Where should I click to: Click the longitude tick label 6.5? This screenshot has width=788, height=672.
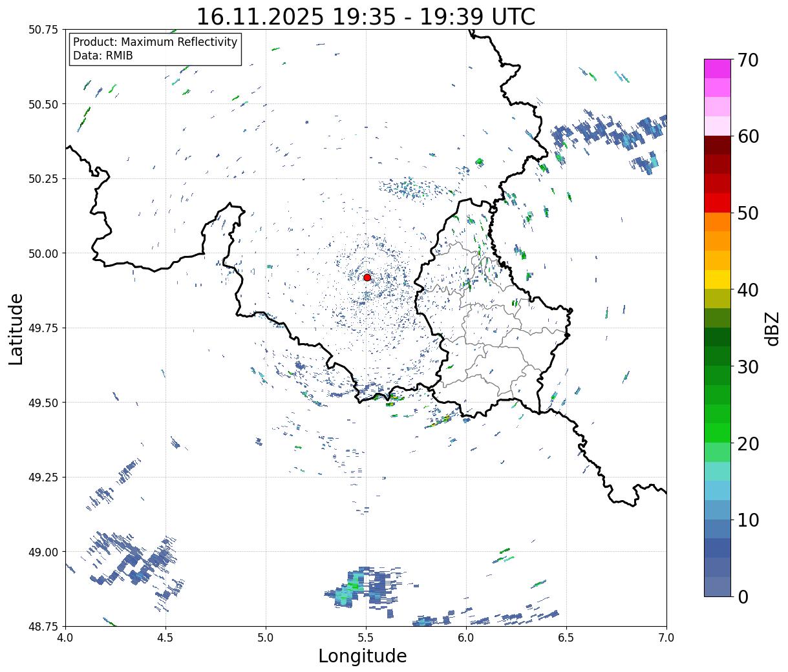(566, 638)
